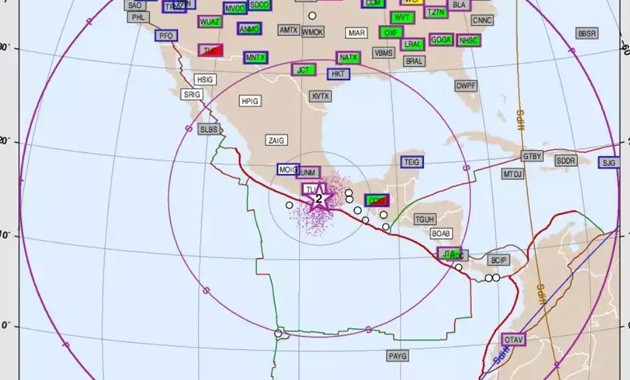Click the MOIG station box
Image resolution: width=630 pixels, height=380 pixels.
tap(288, 170)
